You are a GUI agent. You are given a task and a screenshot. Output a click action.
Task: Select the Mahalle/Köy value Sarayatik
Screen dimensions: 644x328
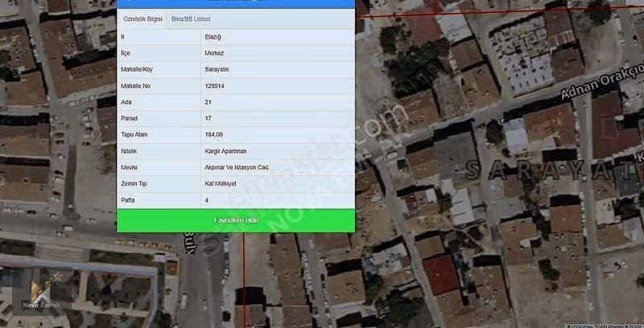[x=217, y=69]
